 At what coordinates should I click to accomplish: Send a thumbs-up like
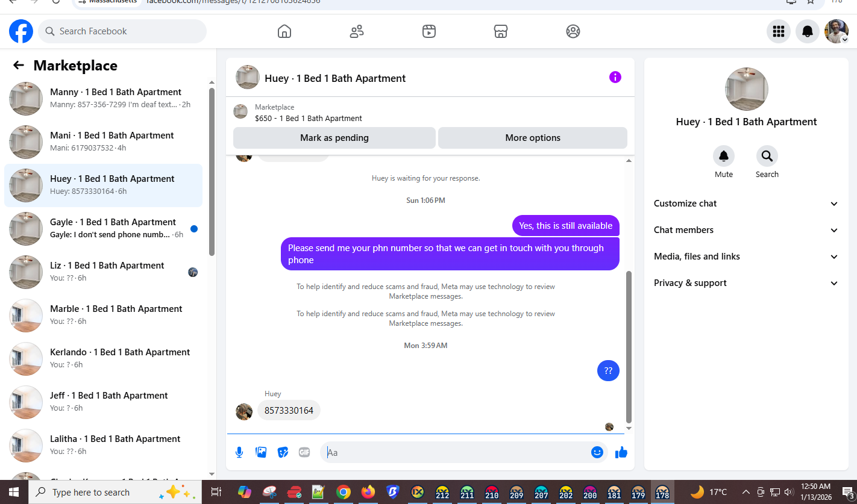(621, 452)
